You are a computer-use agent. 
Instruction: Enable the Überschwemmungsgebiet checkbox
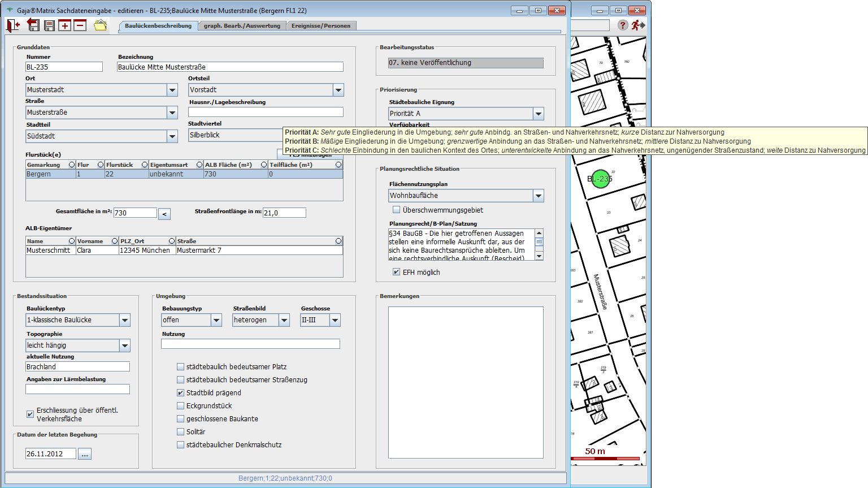pyautogui.click(x=397, y=210)
